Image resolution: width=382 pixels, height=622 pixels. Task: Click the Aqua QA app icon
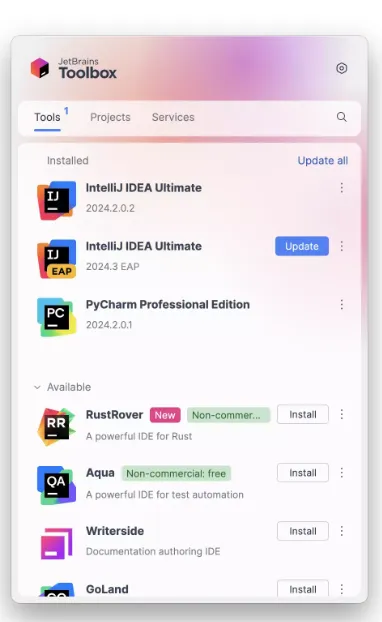click(56, 485)
